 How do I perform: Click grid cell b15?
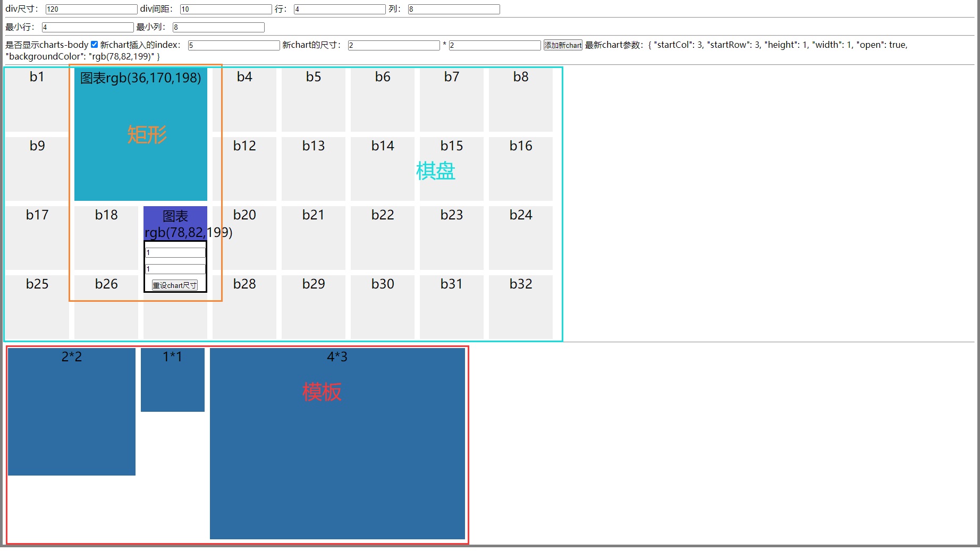[x=452, y=169]
